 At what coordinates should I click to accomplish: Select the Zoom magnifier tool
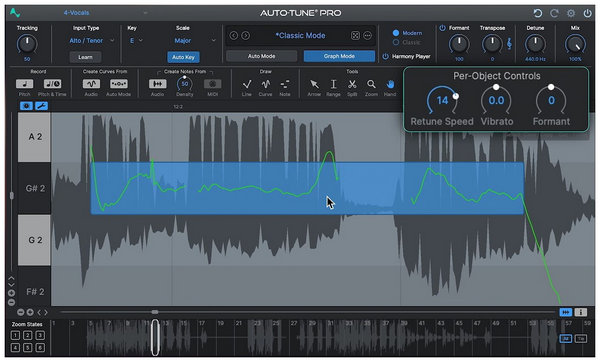pyautogui.click(x=371, y=84)
